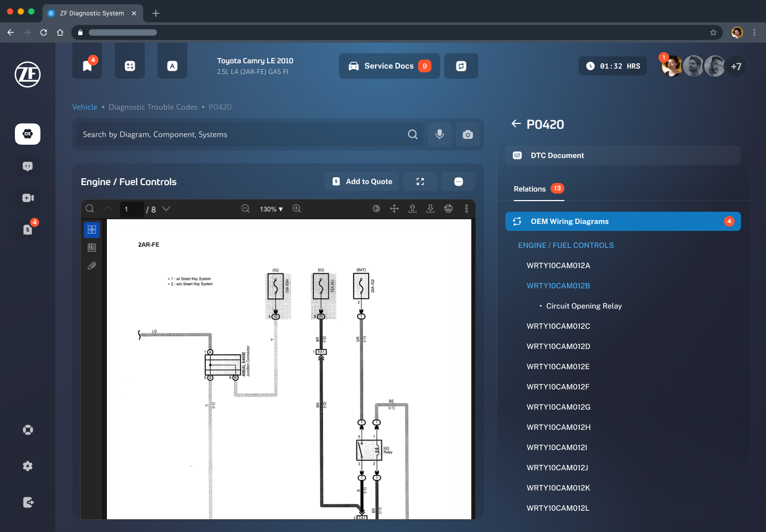The height and width of the screenshot is (532, 766).
Task: Click ENGINE / FUEL CONTROLS heading
Action: point(566,245)
